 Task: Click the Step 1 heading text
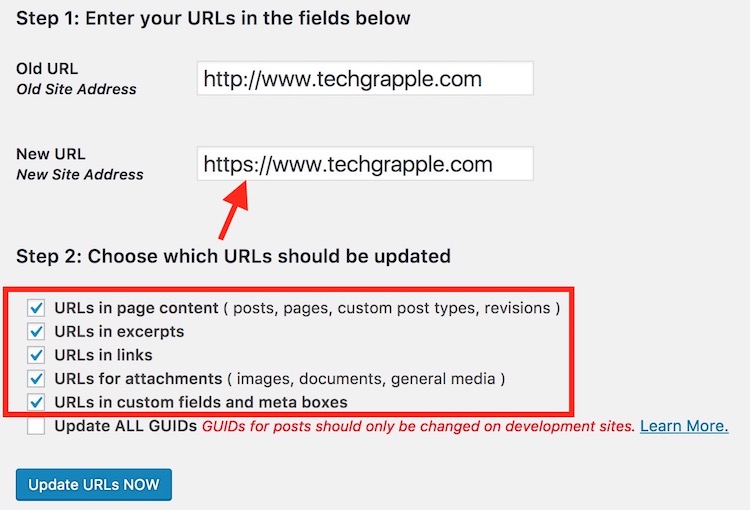click(x=213, y=18)
